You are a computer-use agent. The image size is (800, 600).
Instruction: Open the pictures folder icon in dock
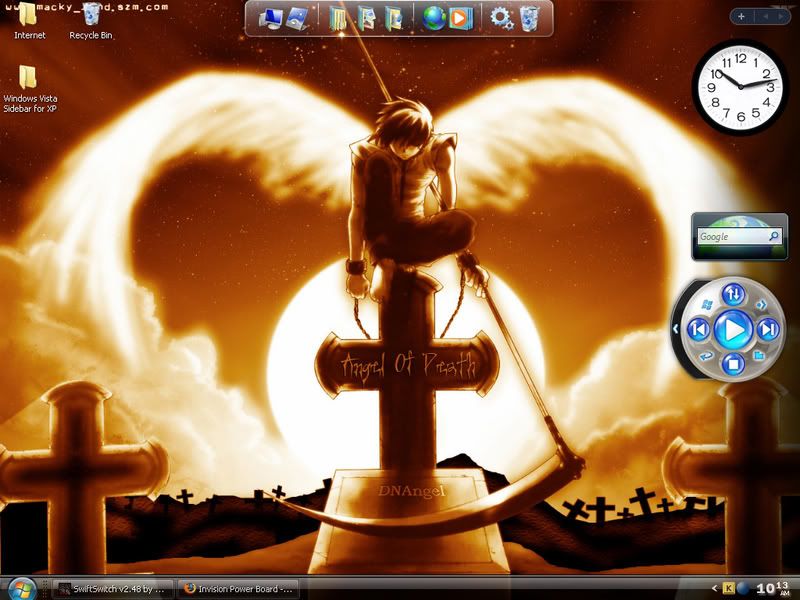click(366, 19)
